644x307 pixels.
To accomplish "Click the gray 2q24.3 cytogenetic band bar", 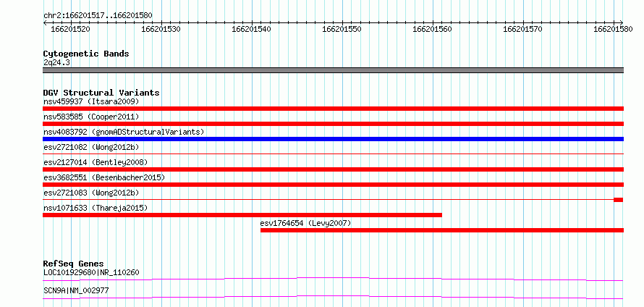I will (333, 70).
